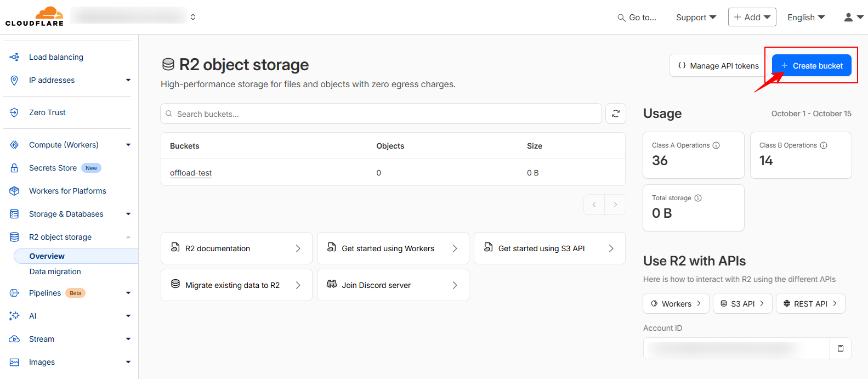Collapse the R2 object storage section
This screenshot has width=868, height=379.
pos(128,237)
